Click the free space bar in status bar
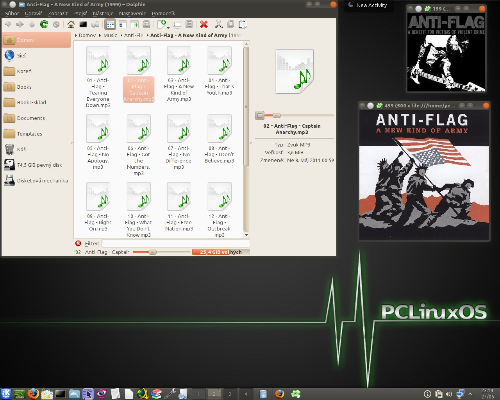This screenshot has height=400, width=500. pos(221,252)
